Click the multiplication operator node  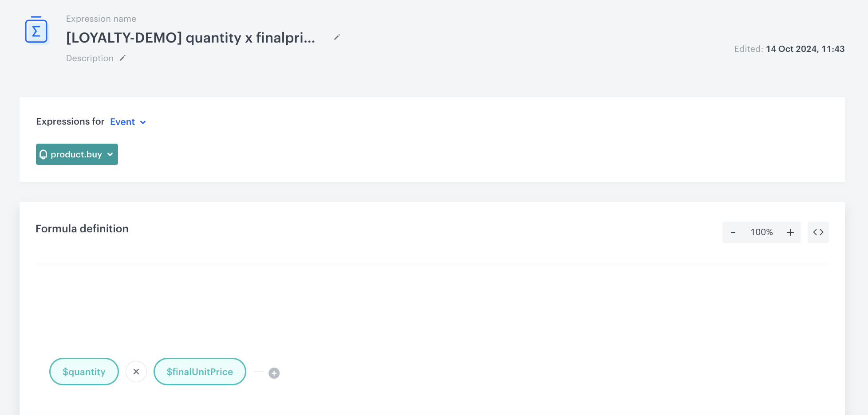tap(136, 372)
